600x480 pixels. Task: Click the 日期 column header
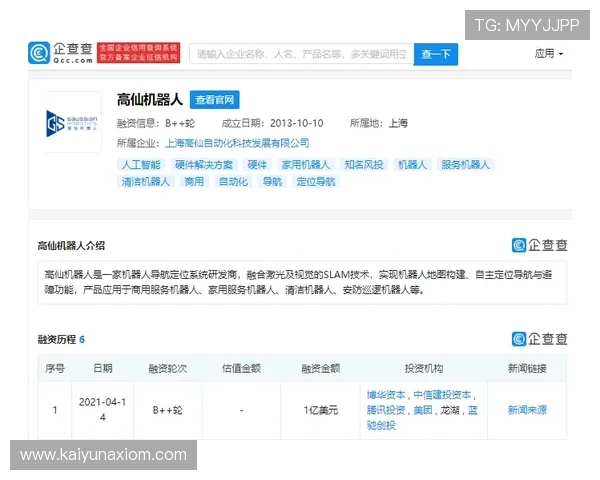pos(103,368)
